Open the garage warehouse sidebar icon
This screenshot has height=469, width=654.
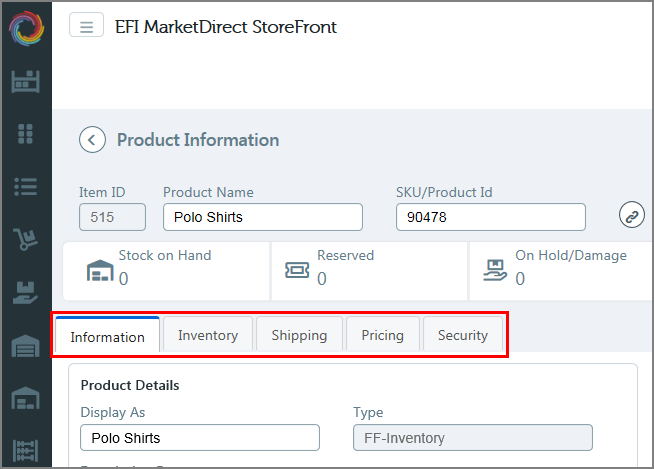[25, 346]
